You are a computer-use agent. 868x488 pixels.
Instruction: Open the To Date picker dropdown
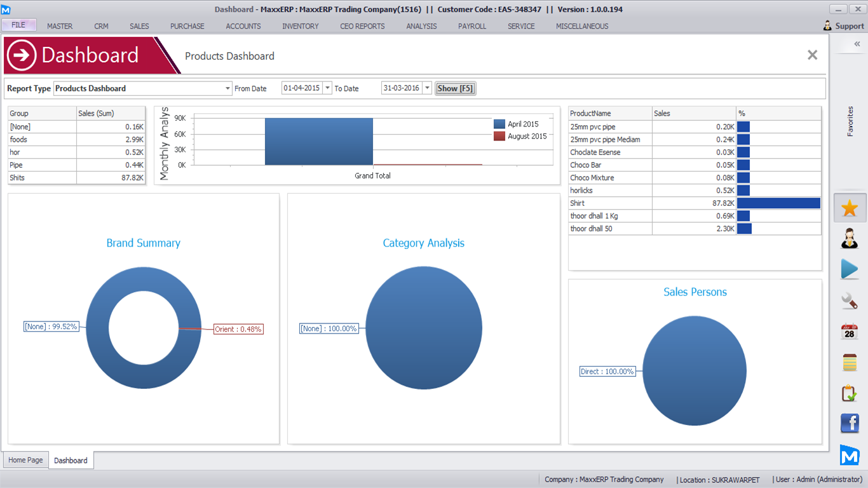[427, 88]
